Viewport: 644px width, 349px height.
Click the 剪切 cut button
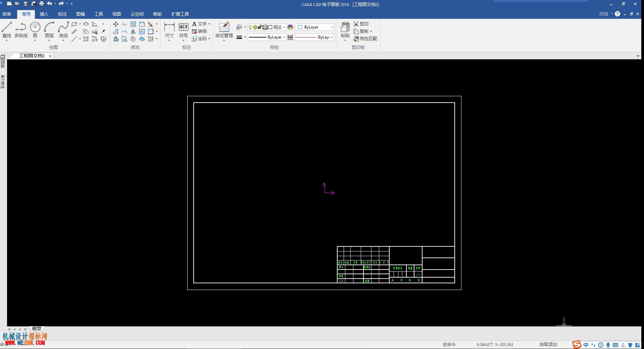pos(361,24)
